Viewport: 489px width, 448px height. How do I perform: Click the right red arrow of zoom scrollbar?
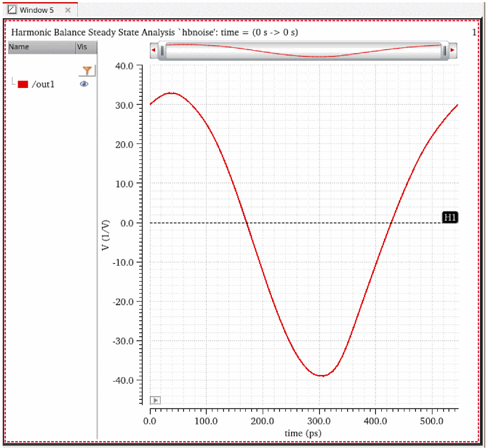[453, 51]
